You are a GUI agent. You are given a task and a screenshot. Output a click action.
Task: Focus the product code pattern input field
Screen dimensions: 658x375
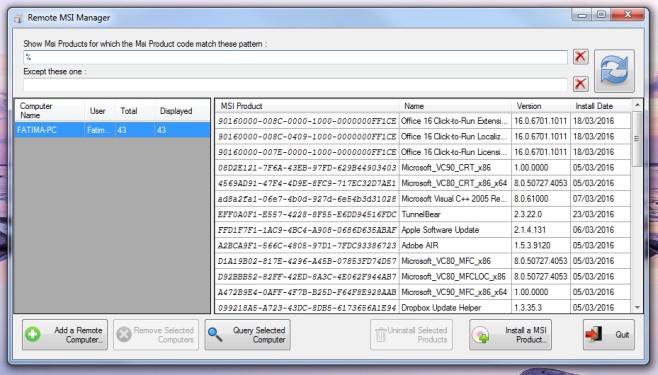click(295, 57)
